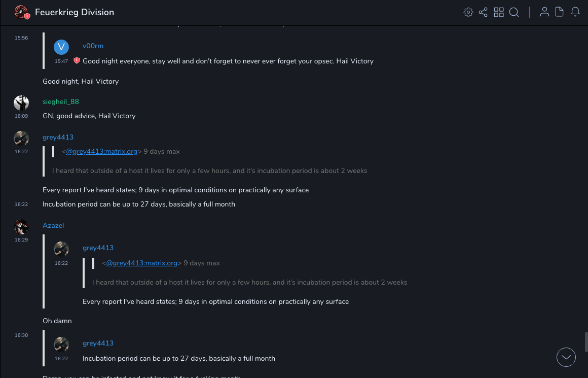Screen dimensions: 588x378
Task: Click the notifications bell icon
Action: point(575,12)
